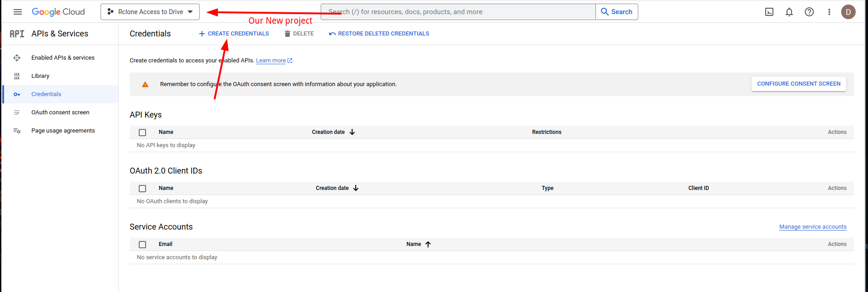Click the Google Cloud logo
The width and height of the screenshot is (868, 292).
point(58,12)
